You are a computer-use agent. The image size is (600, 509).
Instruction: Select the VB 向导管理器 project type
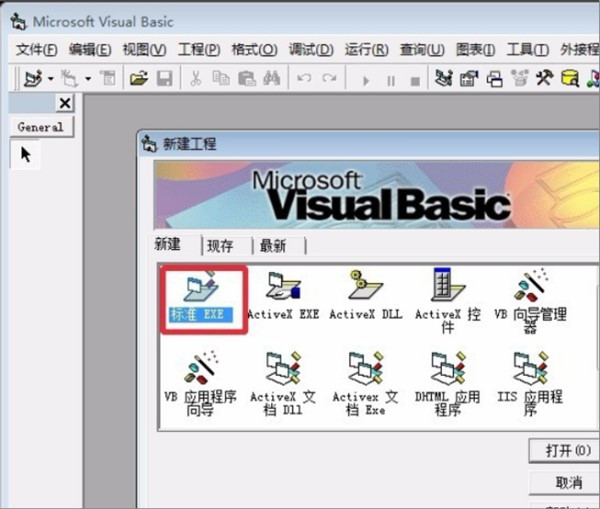pos(530,301)
